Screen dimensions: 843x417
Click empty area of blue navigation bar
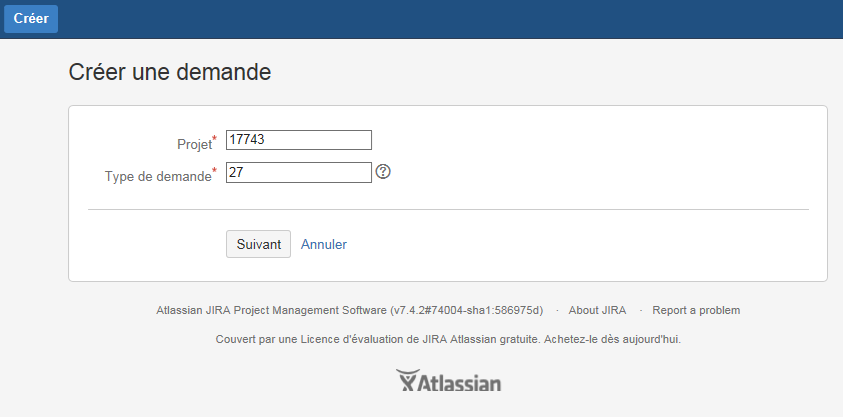pyautogui.click(x=430, y=19)
